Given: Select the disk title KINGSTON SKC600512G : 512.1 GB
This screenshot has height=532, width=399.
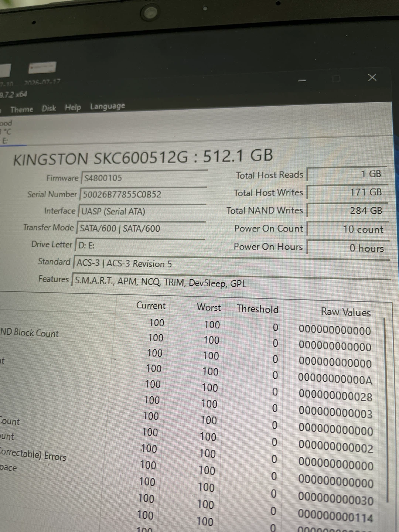Looking at the screenshot, I should 143,157.
